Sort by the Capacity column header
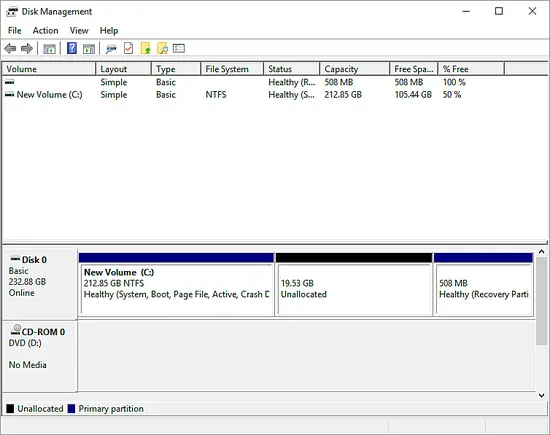 pyautogui.click(x=355, y=69)
